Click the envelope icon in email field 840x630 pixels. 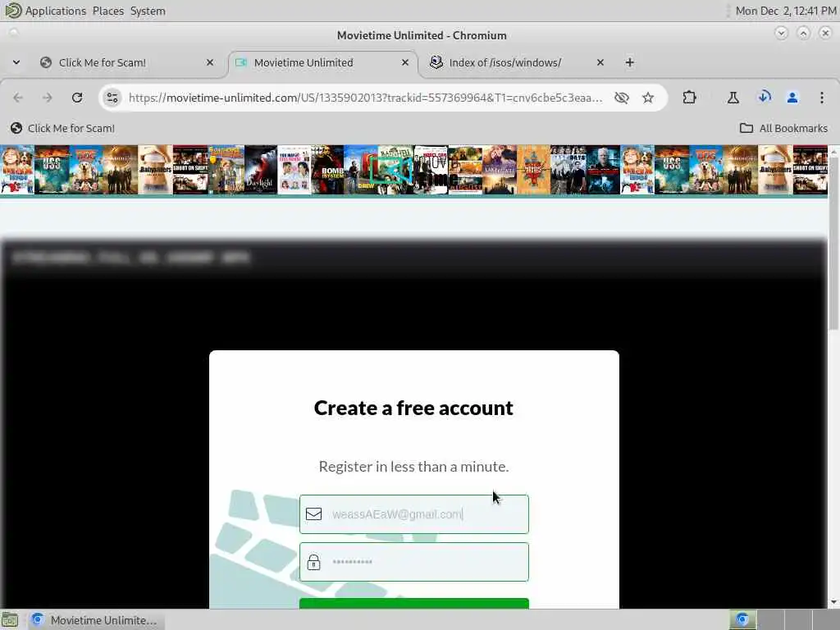point(314,514)
